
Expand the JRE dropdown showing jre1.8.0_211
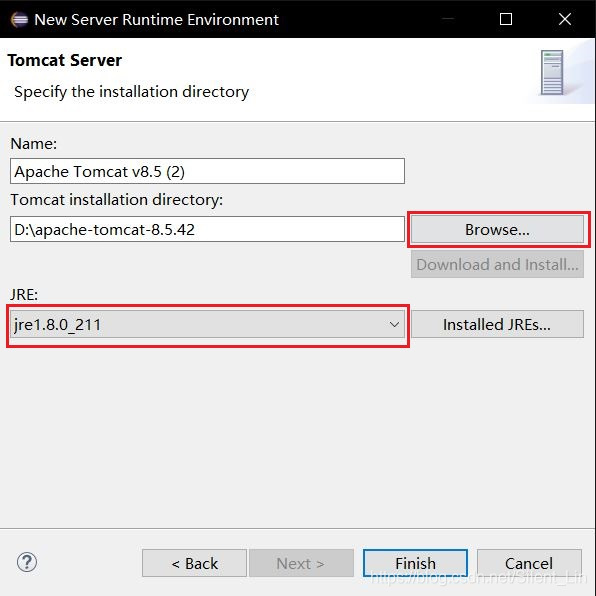208,324
